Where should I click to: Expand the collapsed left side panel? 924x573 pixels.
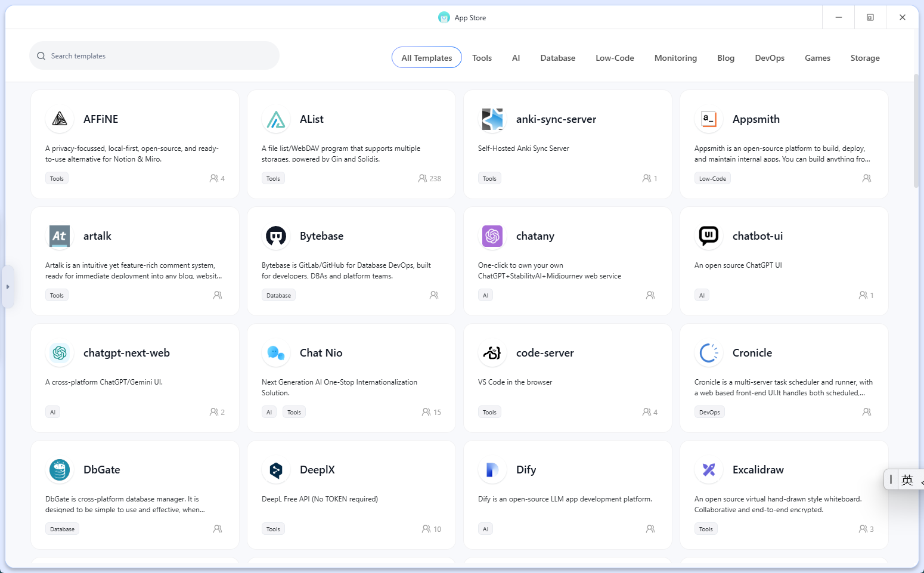[8, 287]
